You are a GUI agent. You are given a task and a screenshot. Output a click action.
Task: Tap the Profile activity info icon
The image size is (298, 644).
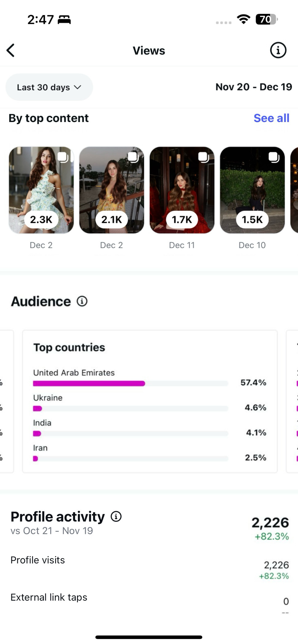click(116, 517)
